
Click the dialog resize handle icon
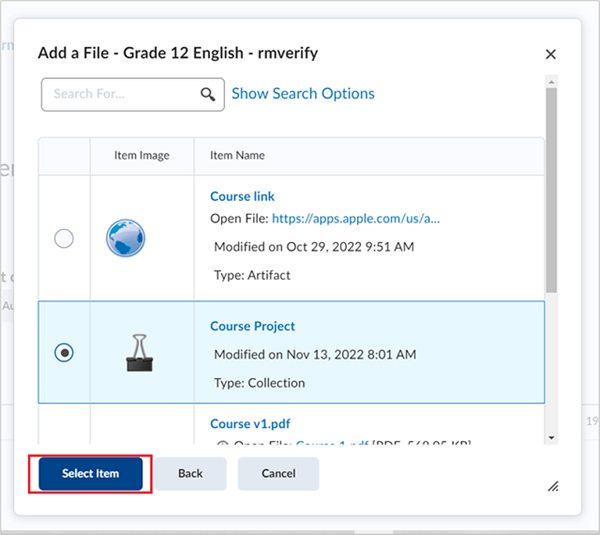552,486
